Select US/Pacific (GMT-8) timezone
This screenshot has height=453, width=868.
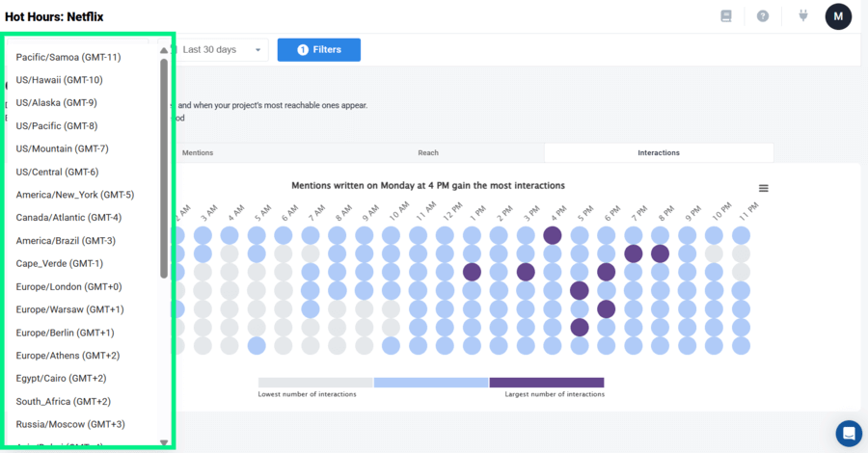(57, 126)
